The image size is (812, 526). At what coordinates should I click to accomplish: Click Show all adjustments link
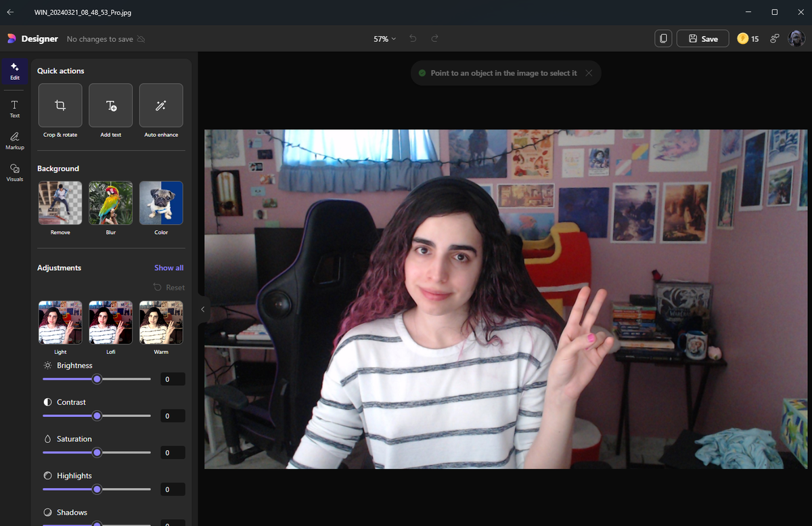[168, 268]
